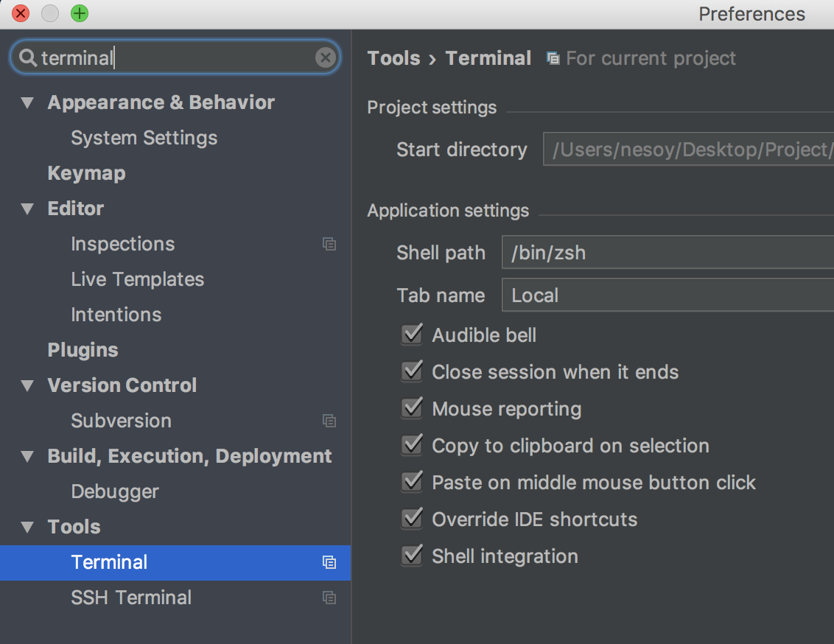Collapse the Build, Execution, Deployment arrow
This screenshot has height=644, width=834.
point(27,456)
